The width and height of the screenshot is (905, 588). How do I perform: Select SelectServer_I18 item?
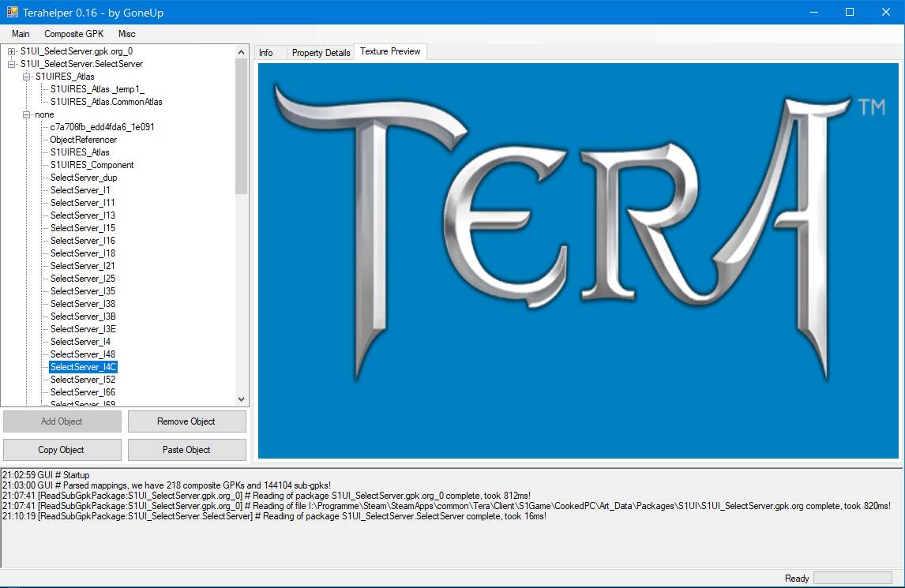coord(83,254)
